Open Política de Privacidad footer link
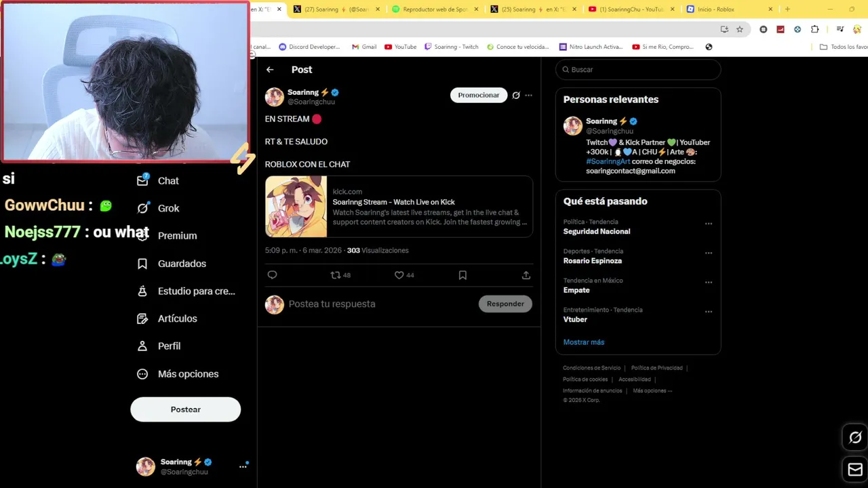The image size is (868, 488). click(x=656, y=368)
